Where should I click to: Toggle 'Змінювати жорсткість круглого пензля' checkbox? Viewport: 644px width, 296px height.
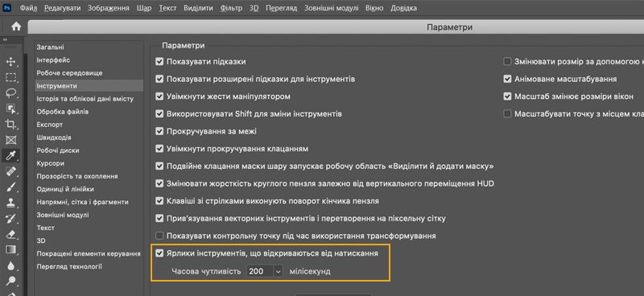(159, 183)
